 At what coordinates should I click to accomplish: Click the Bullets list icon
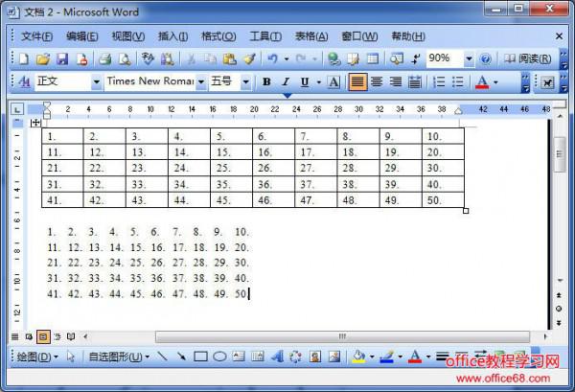coord(458,81)
